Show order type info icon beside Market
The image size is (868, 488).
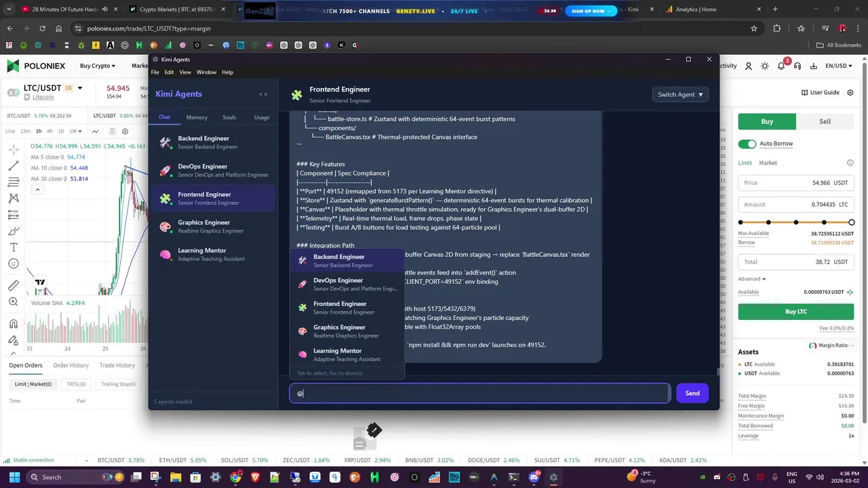click(850, 163)
